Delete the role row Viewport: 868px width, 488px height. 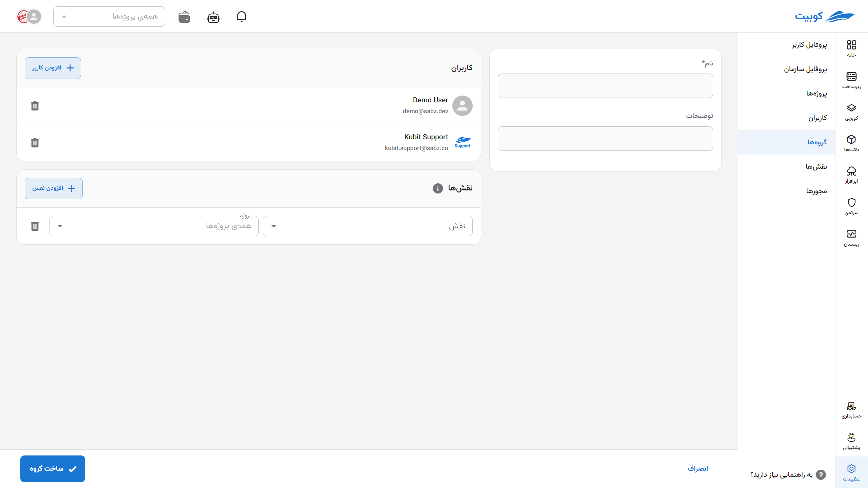tap(35, 226)
